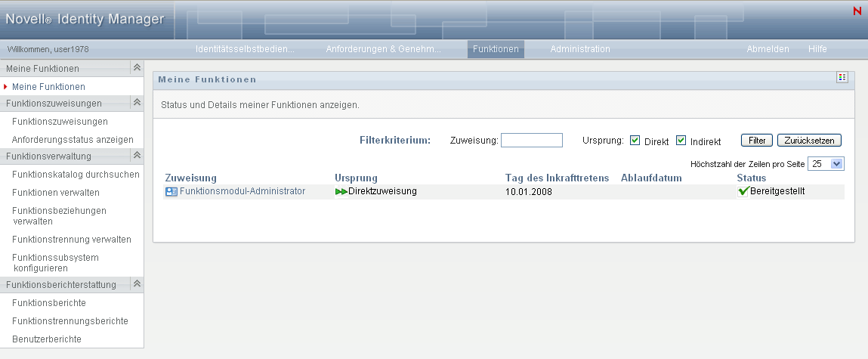Uncheck the Direkt origin checkbox
This screenshot has width=868, height=359.
[x=635, y=141]
